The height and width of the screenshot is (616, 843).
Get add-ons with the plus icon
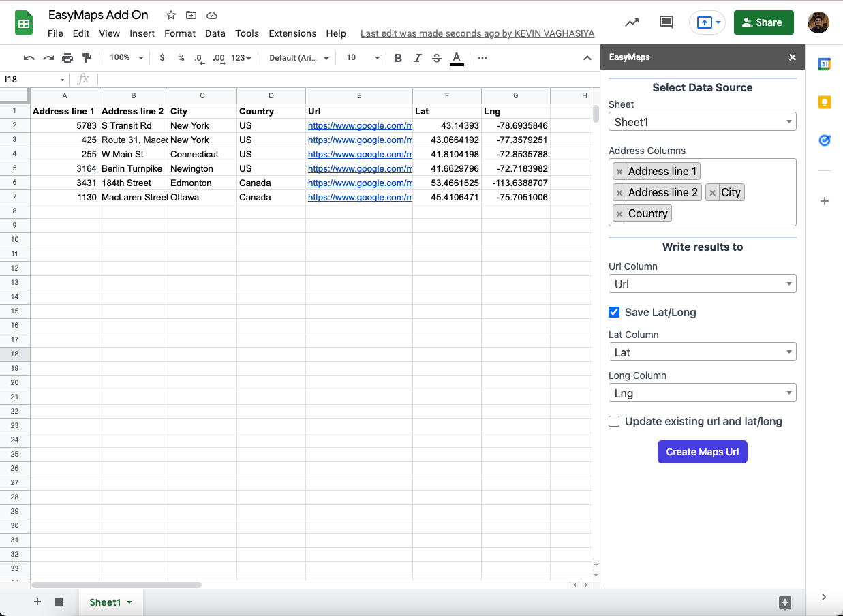click(x=824, y=201)
